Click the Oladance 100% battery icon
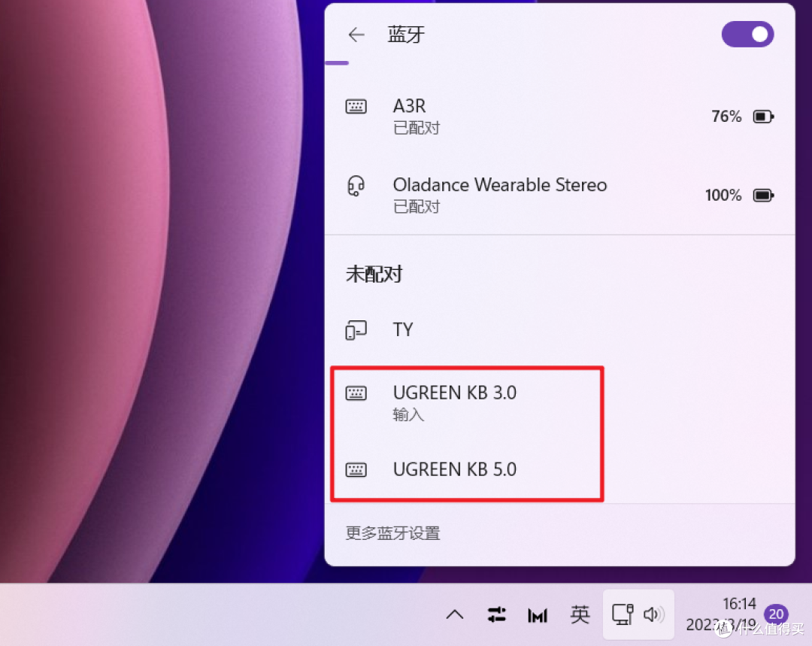The image size is (812, 646). point(763,196)
